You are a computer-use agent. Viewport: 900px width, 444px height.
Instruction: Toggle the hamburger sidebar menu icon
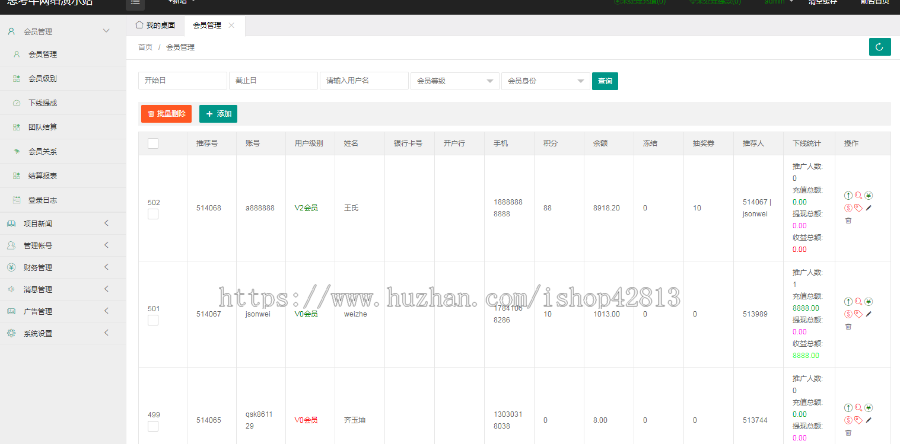(x=135, y=2)
